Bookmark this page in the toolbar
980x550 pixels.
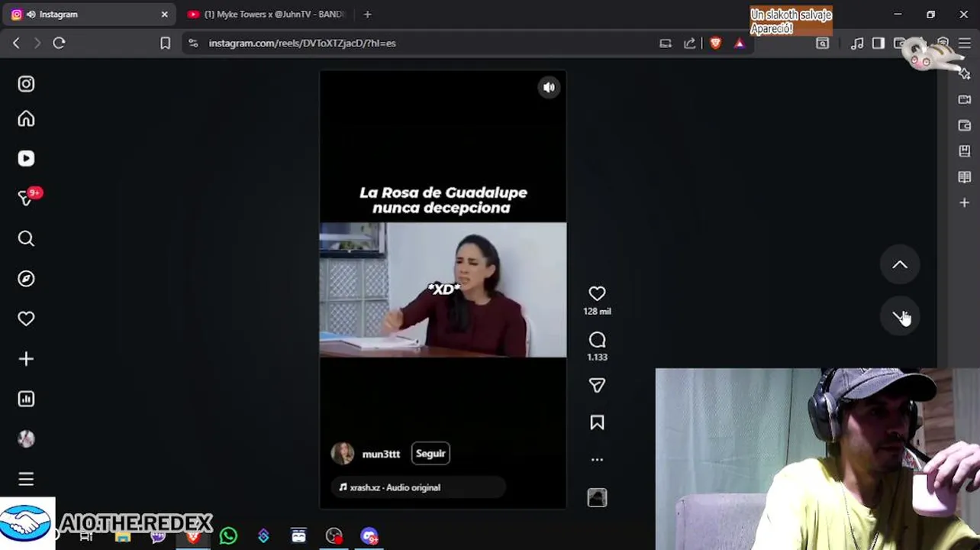[x=165, y=44]
